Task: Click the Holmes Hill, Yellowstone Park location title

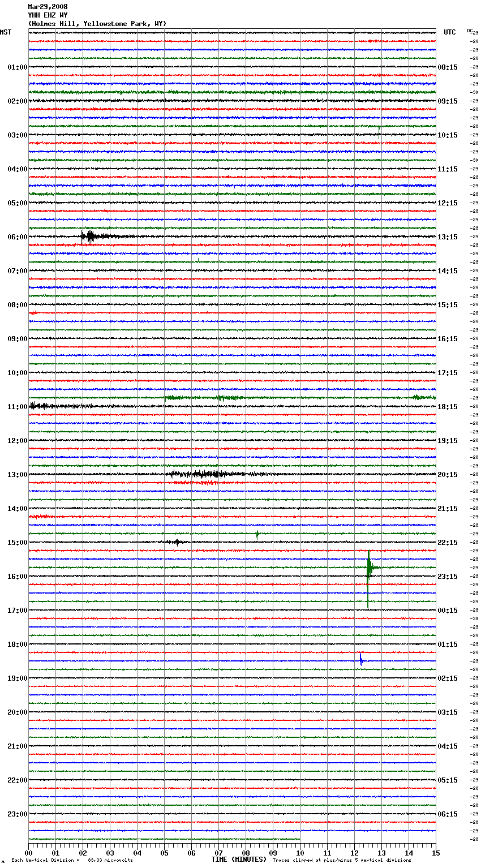Action: click(97, 24)
